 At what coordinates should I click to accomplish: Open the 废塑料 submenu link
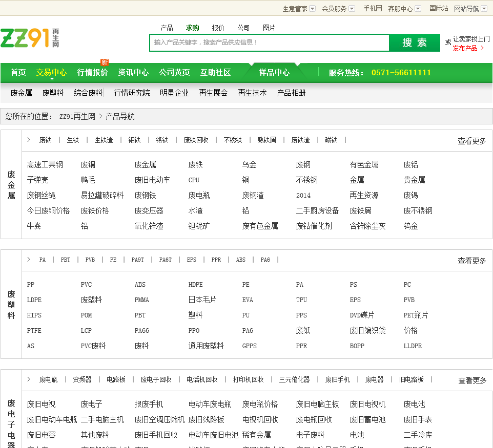(x=53, y=93)
